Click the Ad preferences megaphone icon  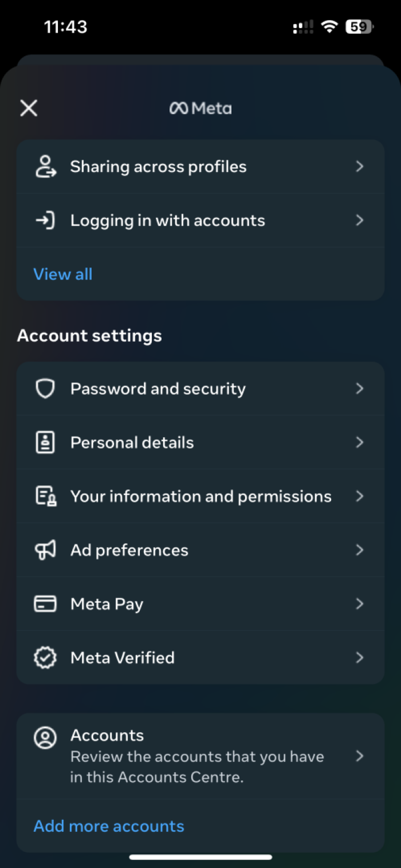(x=45, y=550)
